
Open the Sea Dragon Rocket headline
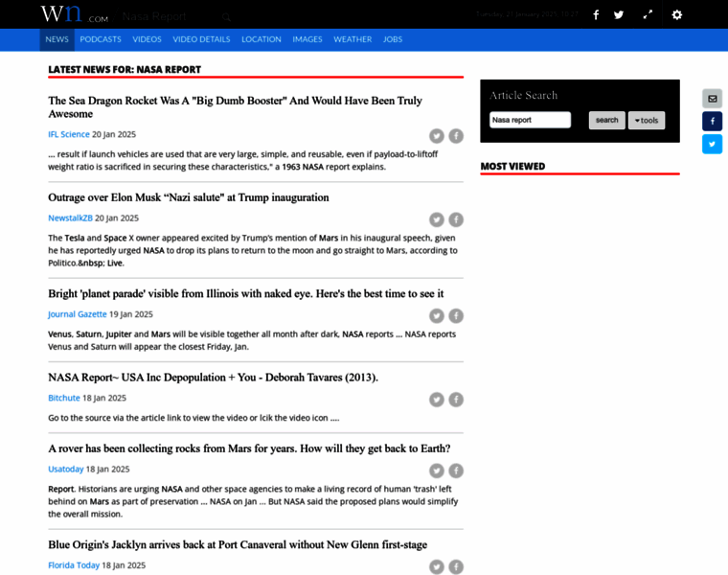[235, 106]
